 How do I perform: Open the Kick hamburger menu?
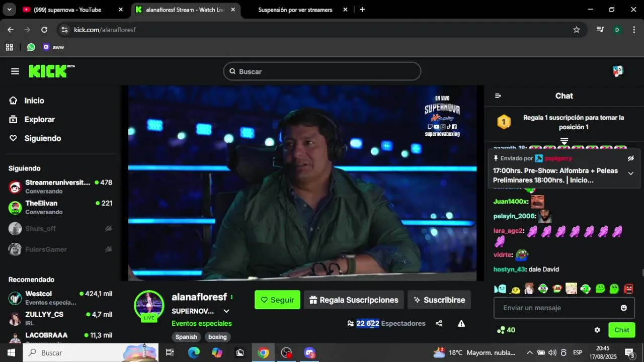[x=15, y=71]
